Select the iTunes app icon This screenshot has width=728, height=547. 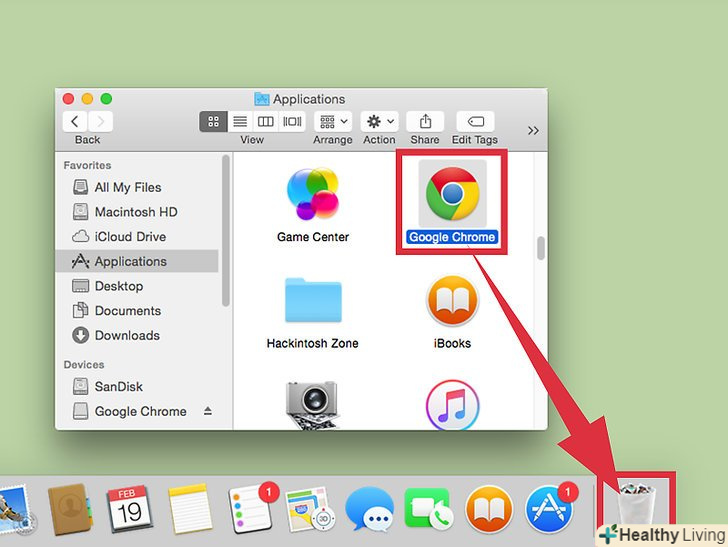[x=452, y=405]
